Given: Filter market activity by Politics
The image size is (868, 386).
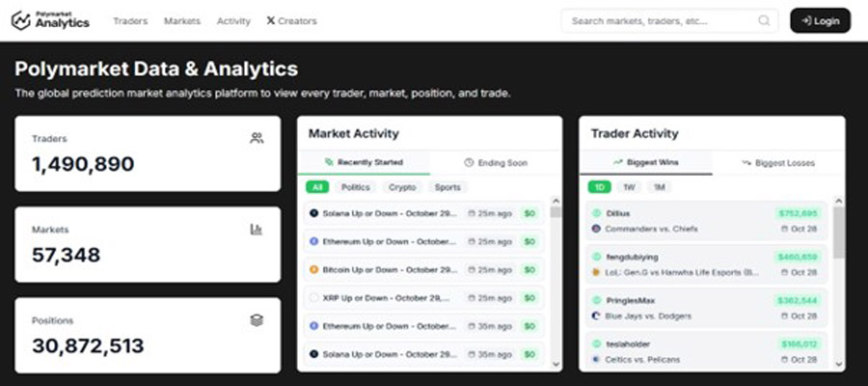Looking at the screenshot, I should 355,187.
